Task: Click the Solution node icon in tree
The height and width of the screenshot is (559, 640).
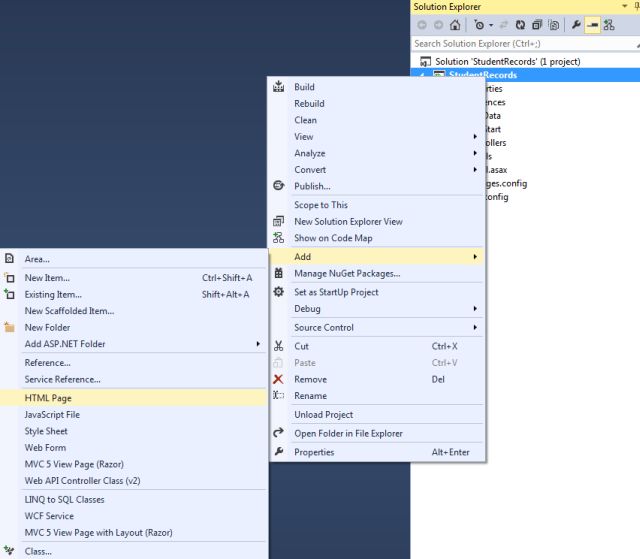Action: pyautogui.click(x=425, y=62)
